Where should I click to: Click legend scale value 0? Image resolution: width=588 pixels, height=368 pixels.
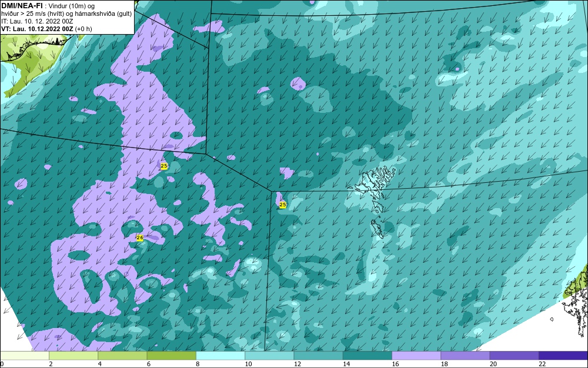[x=2, y=364]
